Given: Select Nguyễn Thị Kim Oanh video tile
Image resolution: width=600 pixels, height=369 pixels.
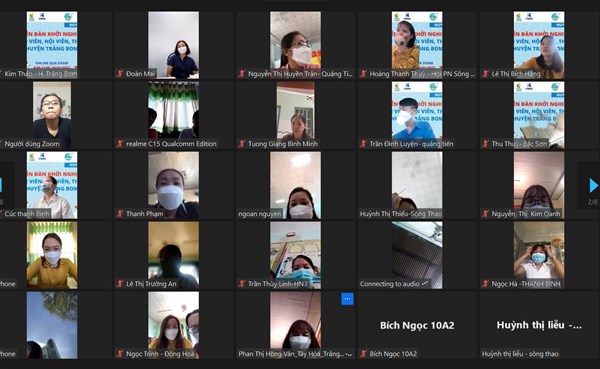Looking at the screenshot, I should click(539, 185).
